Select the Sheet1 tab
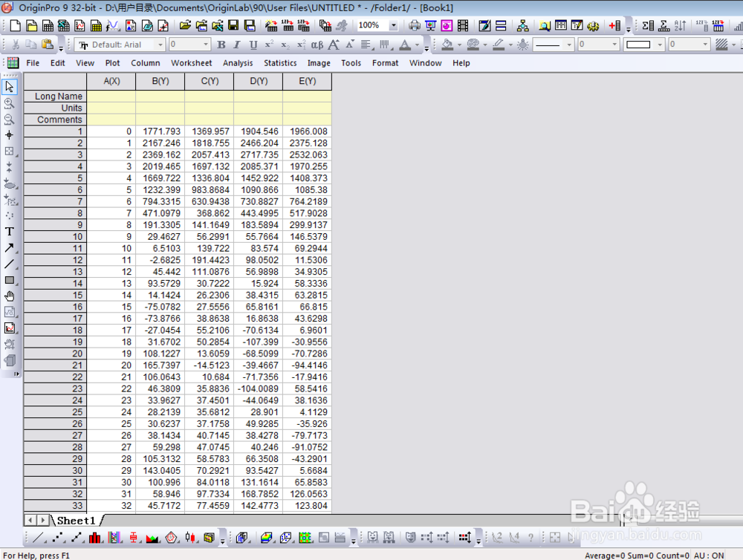Viewport: 743px width, 560px height. [77, 521]
